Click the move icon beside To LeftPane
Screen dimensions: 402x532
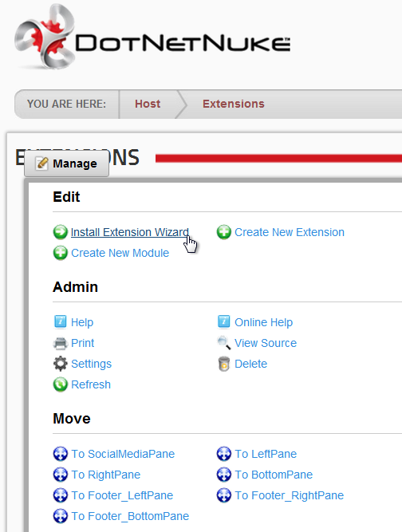coord(224,454)
